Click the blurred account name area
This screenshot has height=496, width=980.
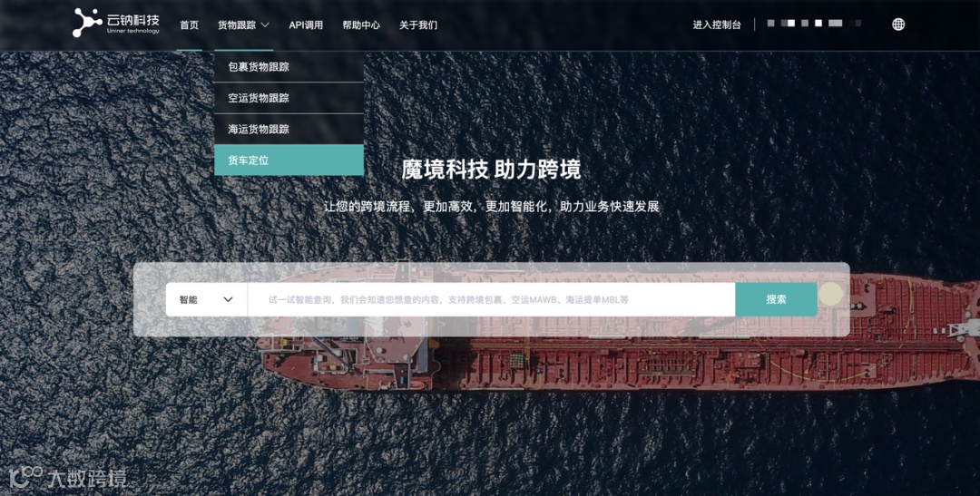click(814, 24)
